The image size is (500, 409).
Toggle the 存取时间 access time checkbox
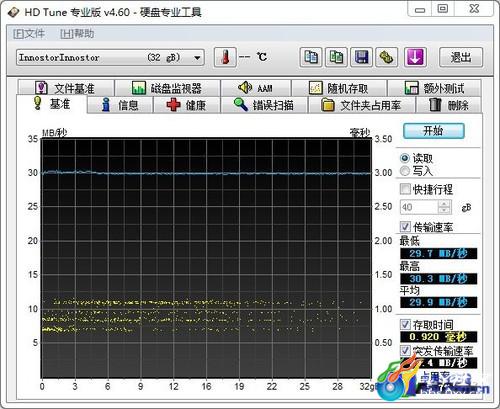pyautogui.click(x=405, y=324)
